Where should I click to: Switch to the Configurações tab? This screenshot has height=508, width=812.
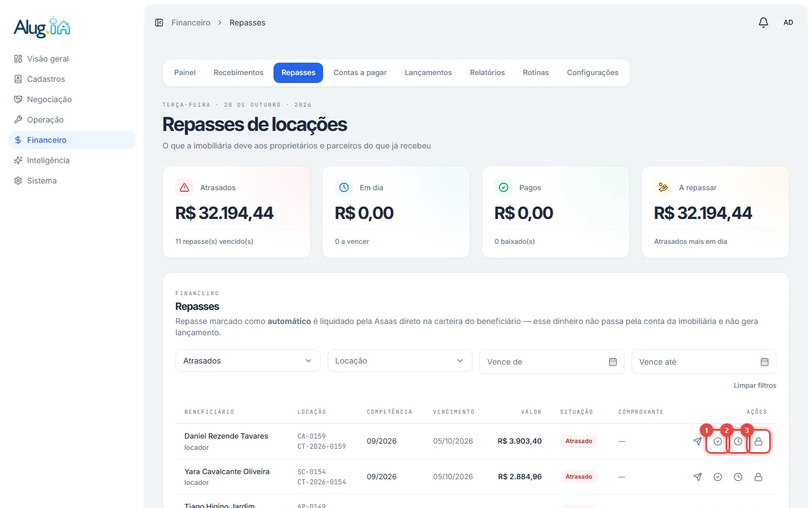pos(593,73)
